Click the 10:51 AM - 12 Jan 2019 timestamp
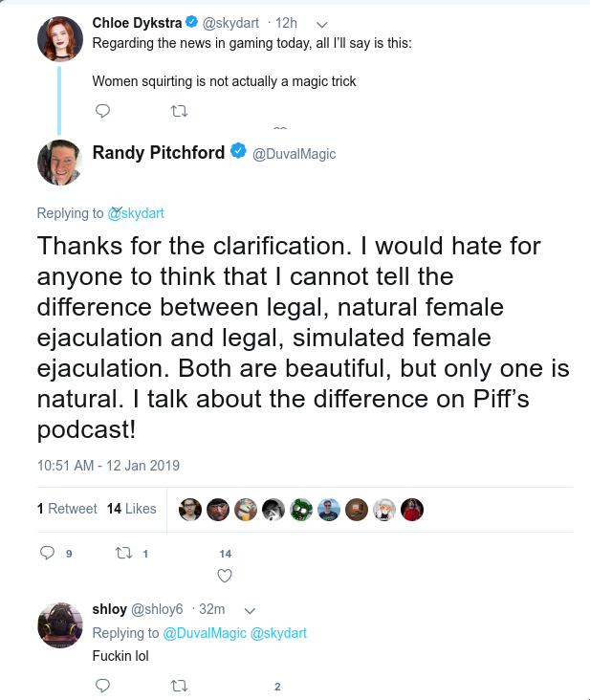This screenshot has height=700, width=590. tap(108, 466)
